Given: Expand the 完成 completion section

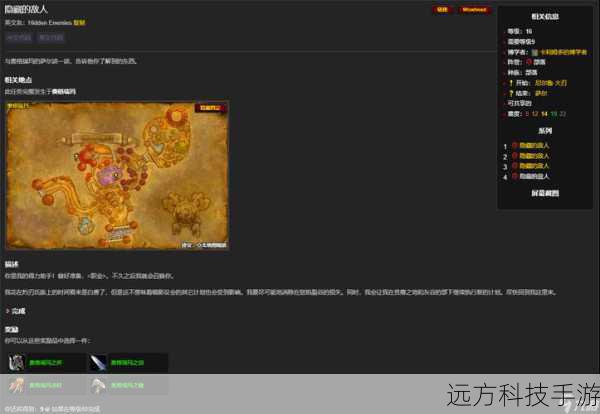Looking at the screenshot, I should pyautogui.click(x=15, y=311).
